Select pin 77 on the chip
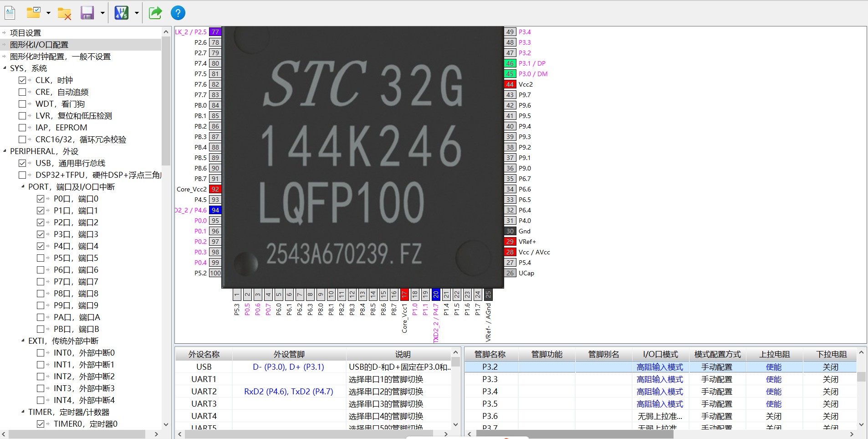868x439 pixels. point(215,32)
